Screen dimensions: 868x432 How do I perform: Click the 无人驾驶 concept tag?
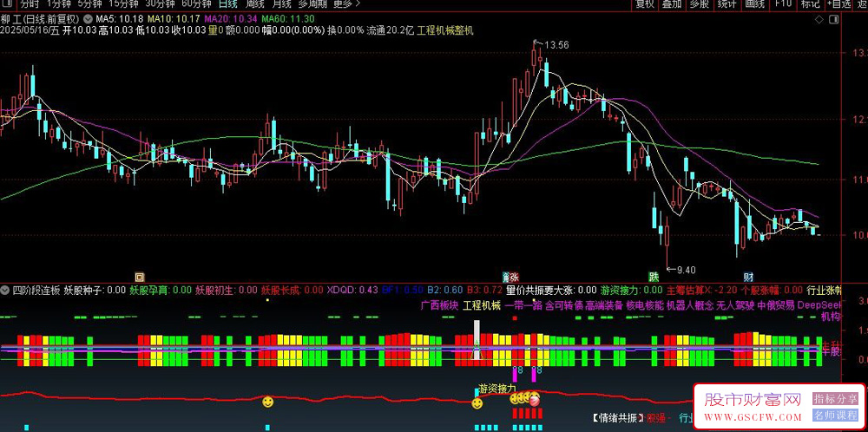click(x=735, y=304)
